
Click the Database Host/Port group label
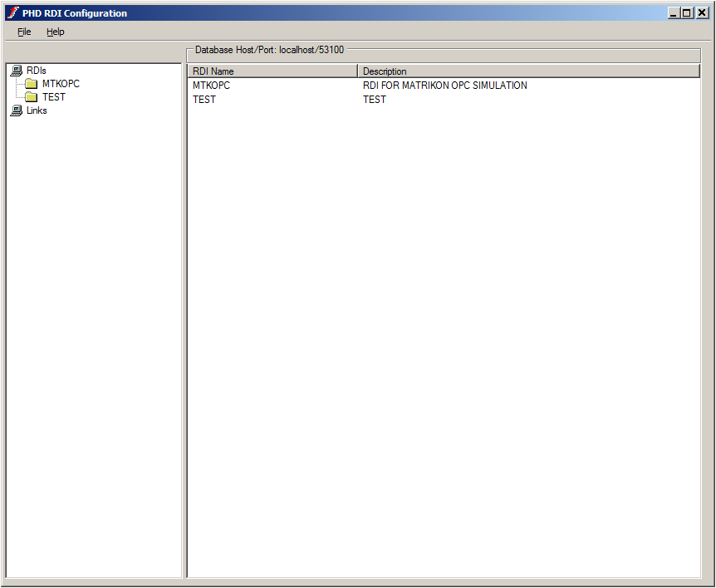(x=267, y=49)
